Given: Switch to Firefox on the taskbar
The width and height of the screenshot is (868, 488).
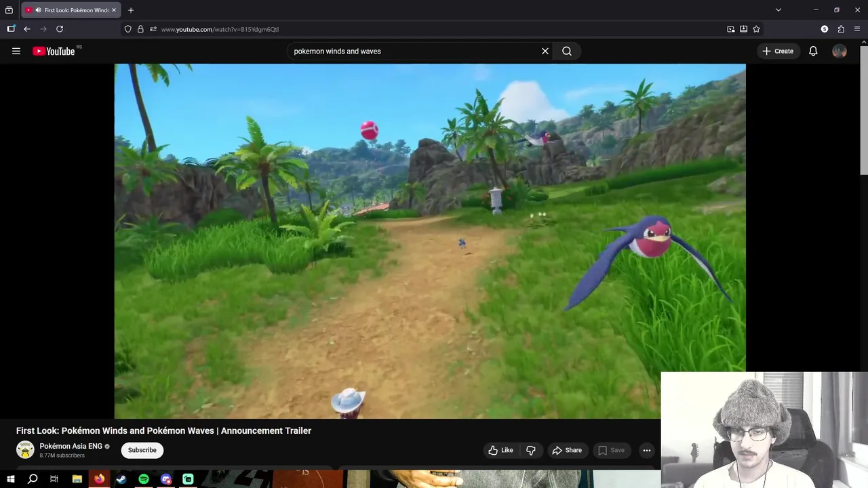Looking at the screenshot, I should 100,479.
